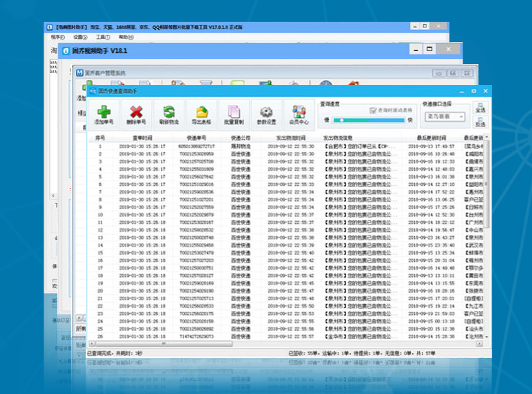Click the 电商图片助手 window title icon
This screenshot has height=394, width=532.
coord(50,27)
